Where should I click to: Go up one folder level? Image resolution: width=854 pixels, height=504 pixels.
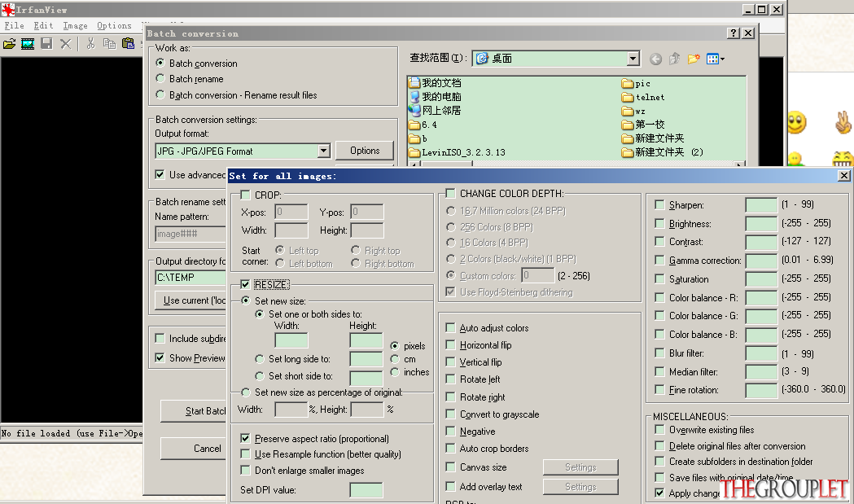(674, 59)
